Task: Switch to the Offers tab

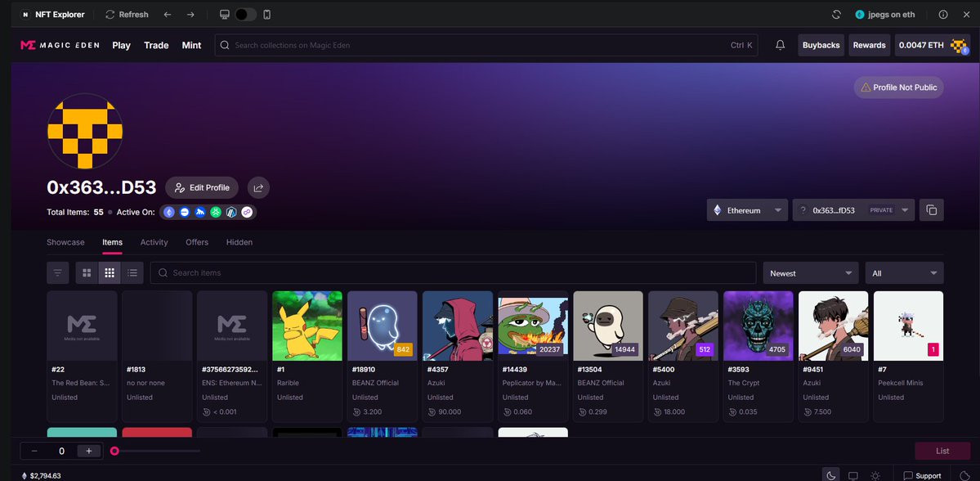Action: click(x=197, y=242)
